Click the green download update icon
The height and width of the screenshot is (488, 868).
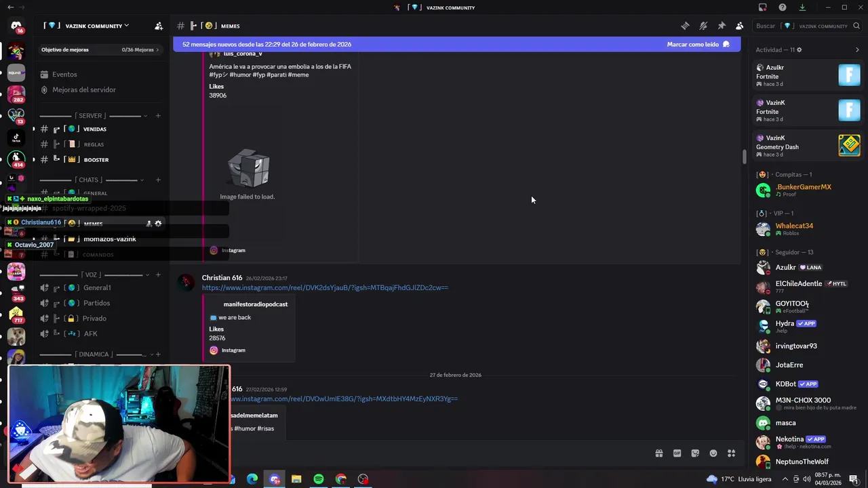(802, 7)
